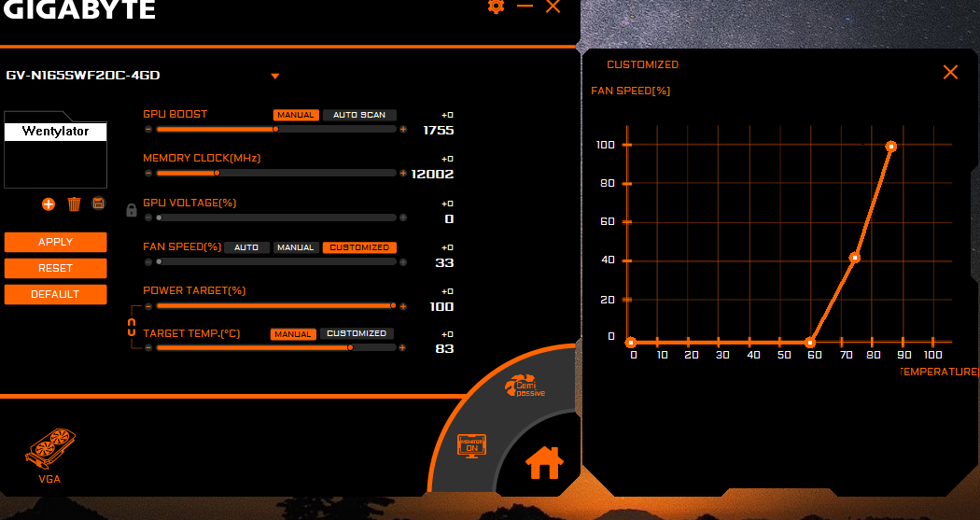
Task: Set Target Temp to MANUAL mode
Action: pos(293,333)
